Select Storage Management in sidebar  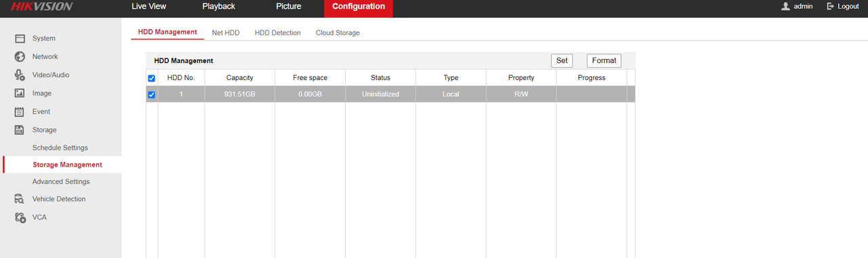[x=67, y=165]
